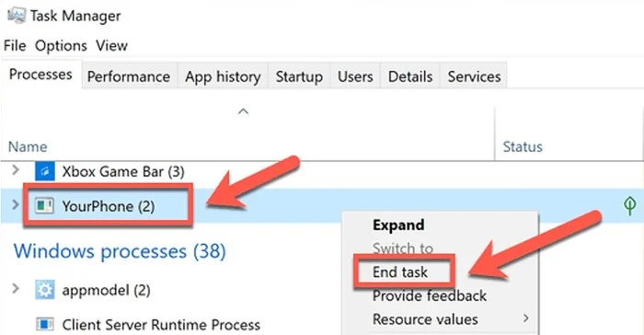Expand the appmodel process group
The width and height of the screenshot is (644, 335).
pyautogui.click(x=16, y=289)
